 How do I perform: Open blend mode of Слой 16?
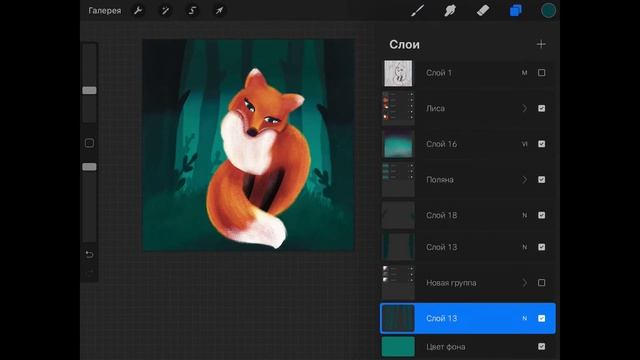pyautogui.click(x=524, y=144)
